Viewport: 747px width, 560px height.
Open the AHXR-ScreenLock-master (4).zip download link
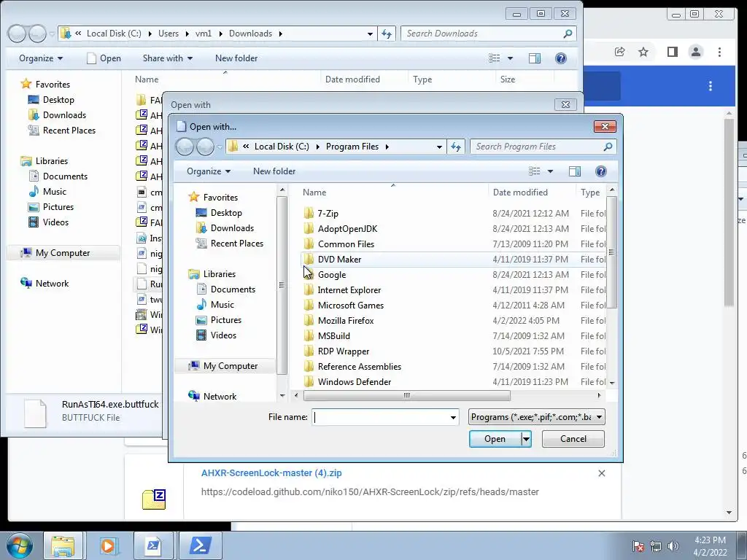tap(271, 473)
